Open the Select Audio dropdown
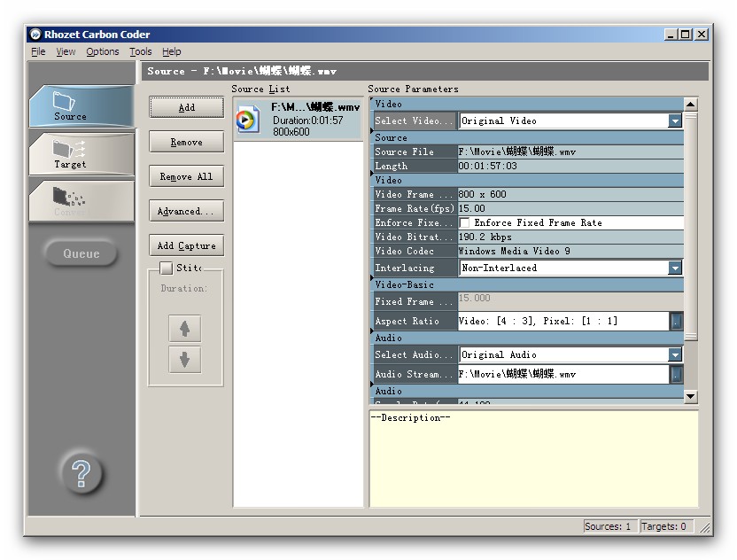Screen dimensions: 737x560 [675, 355]
